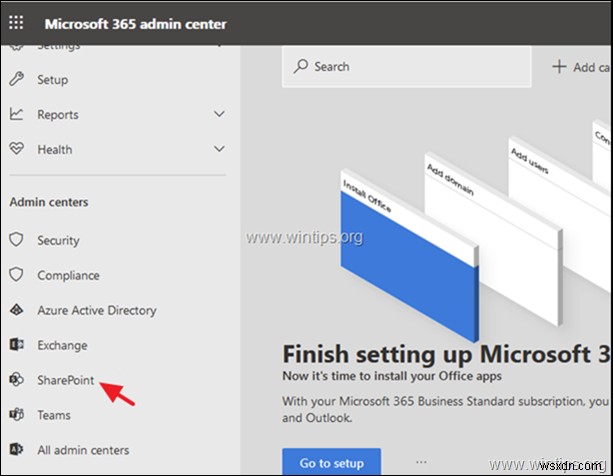The image size is (613, 476).
Task: Click the SharePoint icon
Action: [x=16, y=379]
